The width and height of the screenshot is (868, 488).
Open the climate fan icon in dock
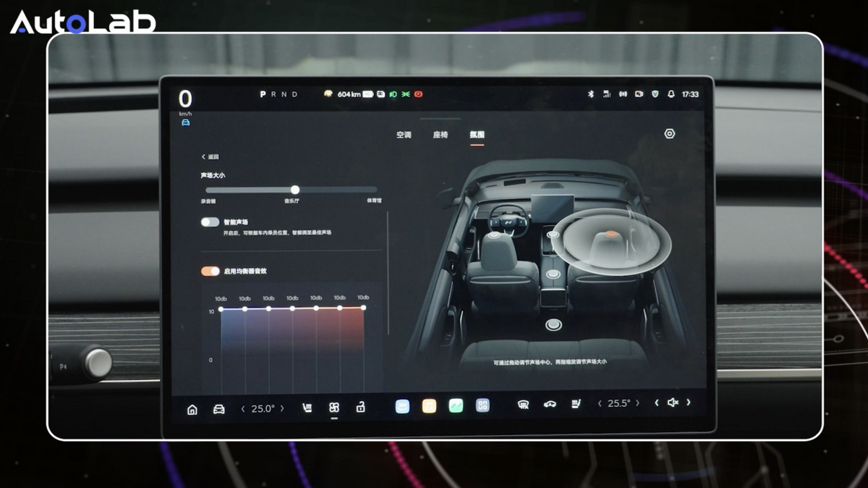click(333, 408)
